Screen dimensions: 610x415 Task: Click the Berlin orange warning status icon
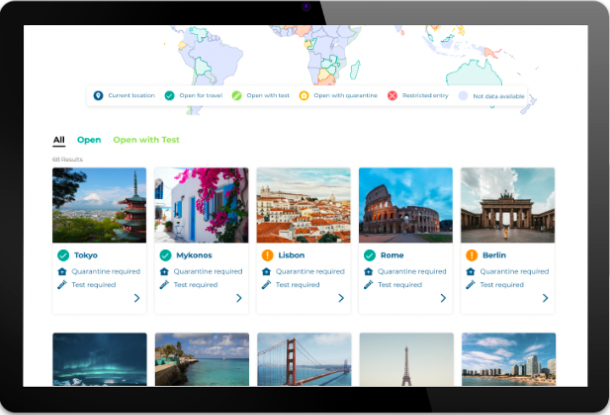click(471, 255)
